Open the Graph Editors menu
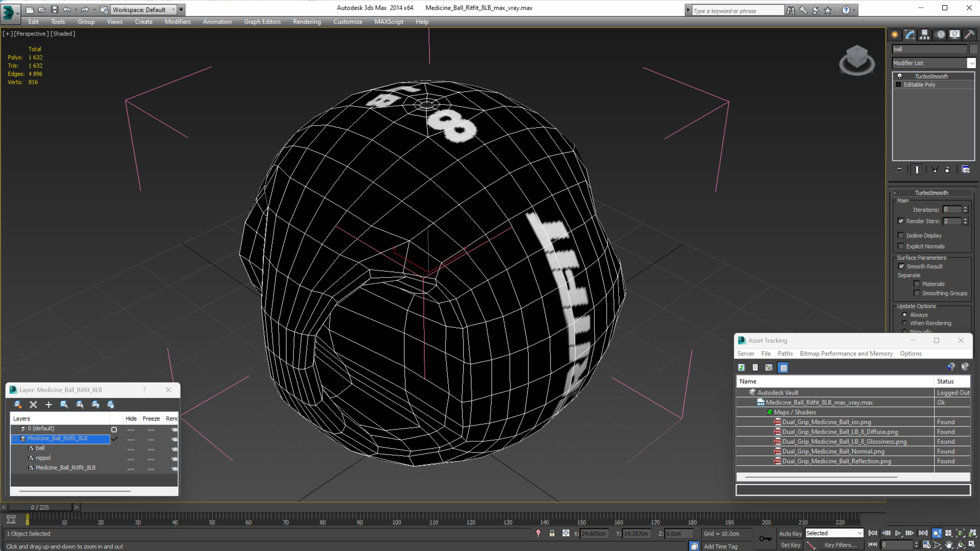This screenshot has width=980, height=551. coord(262,22)
